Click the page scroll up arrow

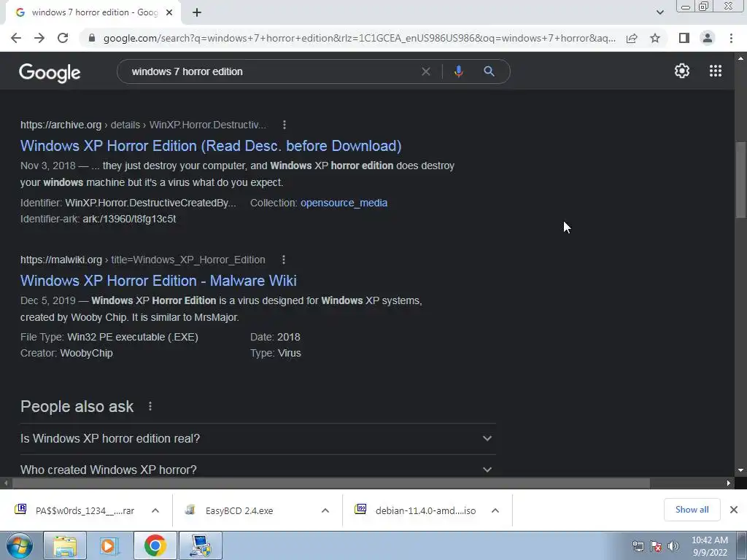(740, 58)
